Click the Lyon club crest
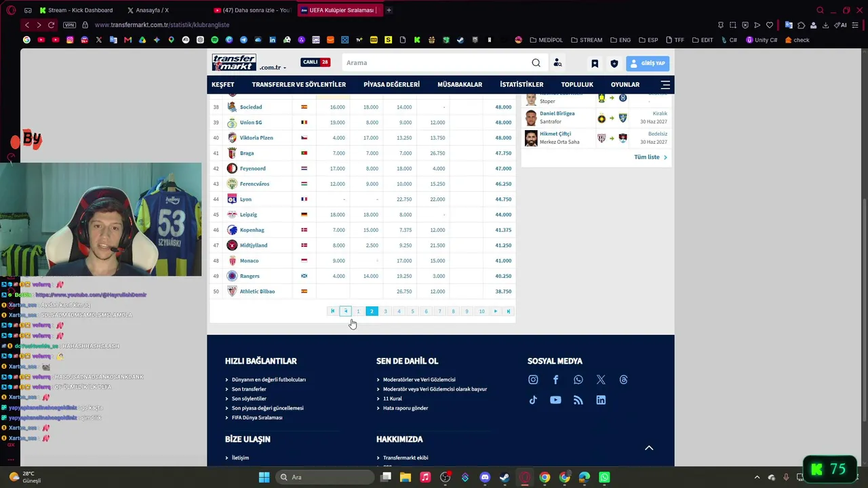This screenshot has height=488, width=868. pos(232,199)
